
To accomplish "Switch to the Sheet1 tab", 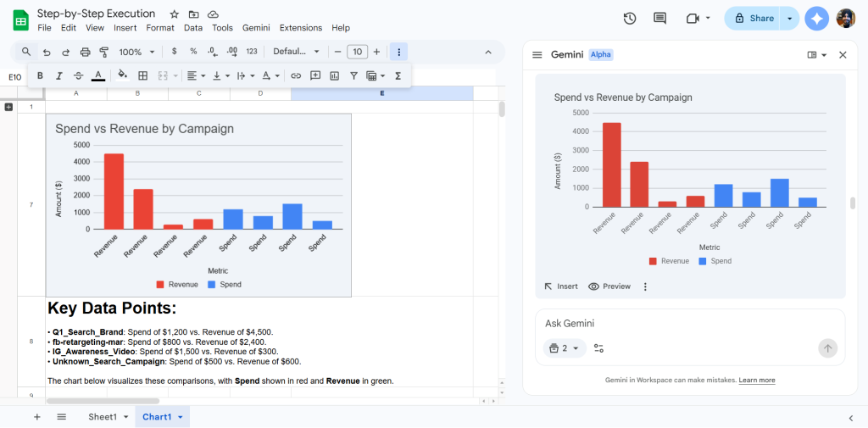I will pos(103,417).
